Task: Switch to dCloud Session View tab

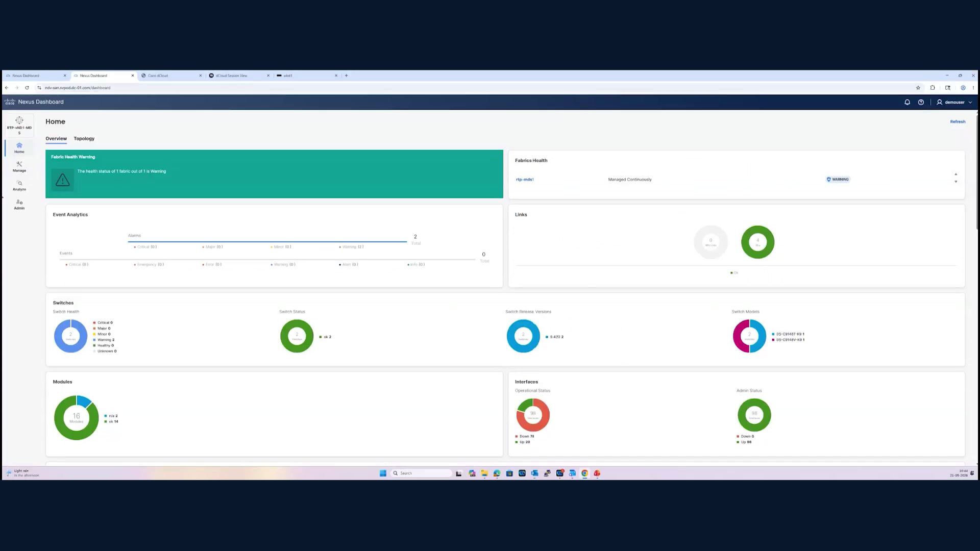Action: click(238, 76)
